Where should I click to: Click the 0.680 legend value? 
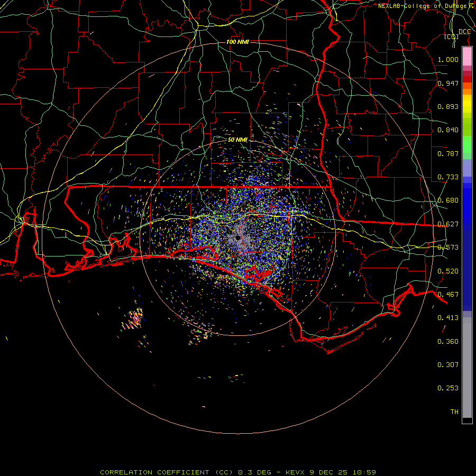[x=448, y=200]
